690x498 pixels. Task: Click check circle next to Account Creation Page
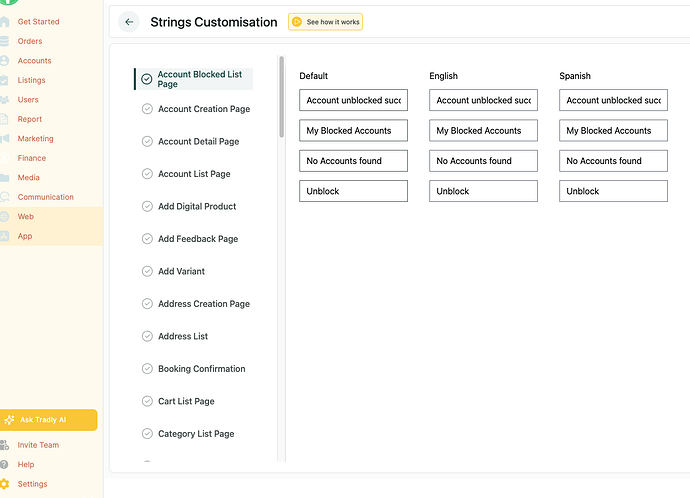click(147, 109)
